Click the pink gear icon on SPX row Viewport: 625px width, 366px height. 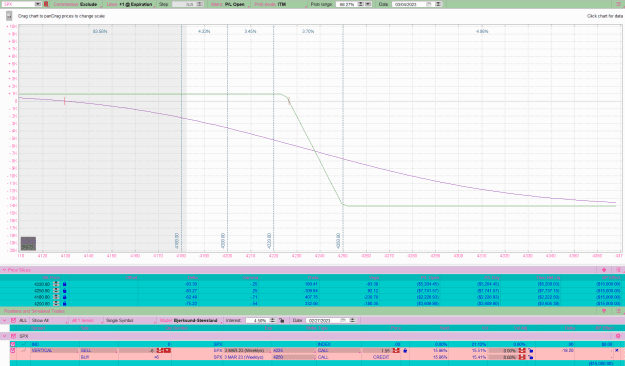click(618, 336)
